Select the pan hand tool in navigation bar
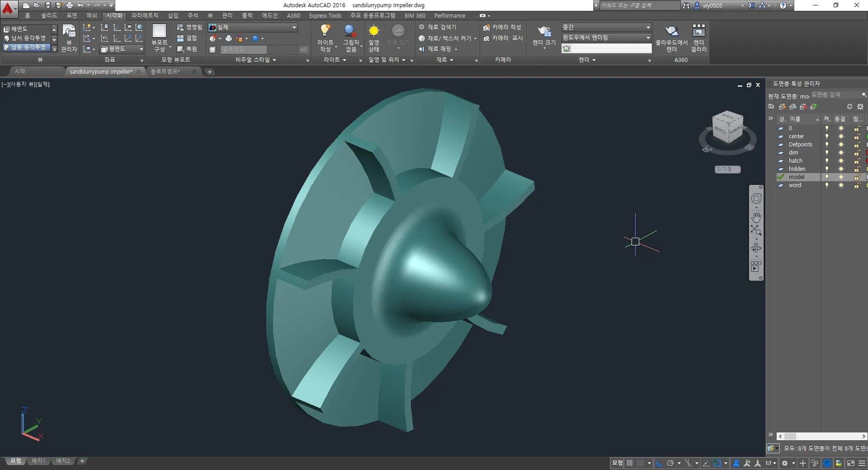This screenshot has width=868, height=470. [x=756, y=216]
